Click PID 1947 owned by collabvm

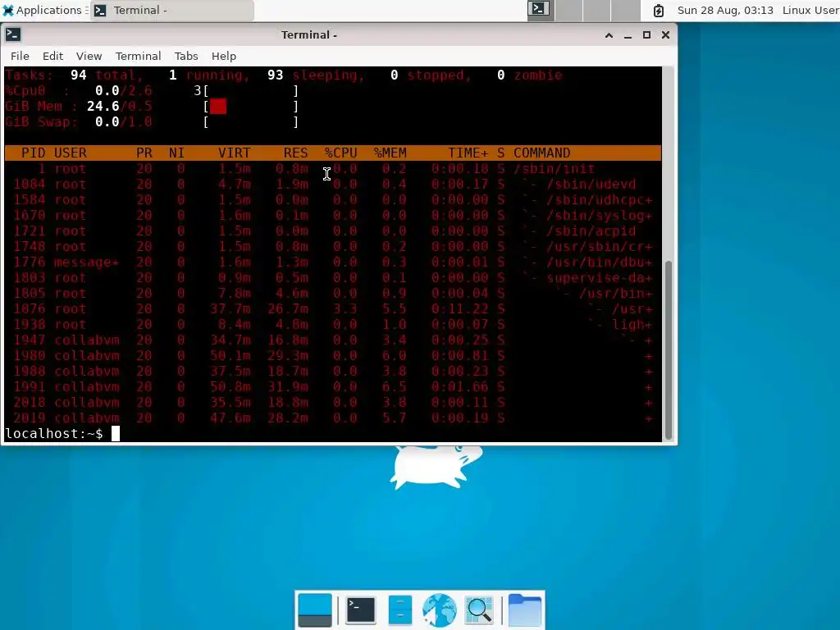(30, 340)
